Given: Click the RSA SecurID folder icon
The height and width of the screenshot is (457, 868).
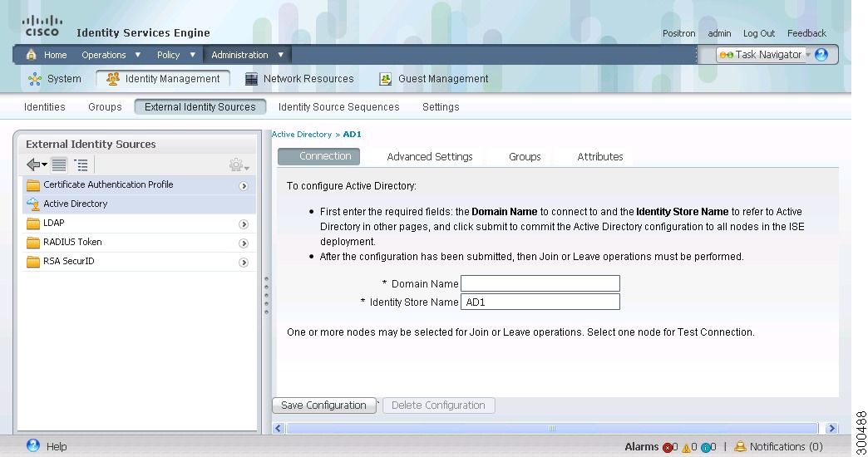Looking at the screenshot, I should click(33, 262).
